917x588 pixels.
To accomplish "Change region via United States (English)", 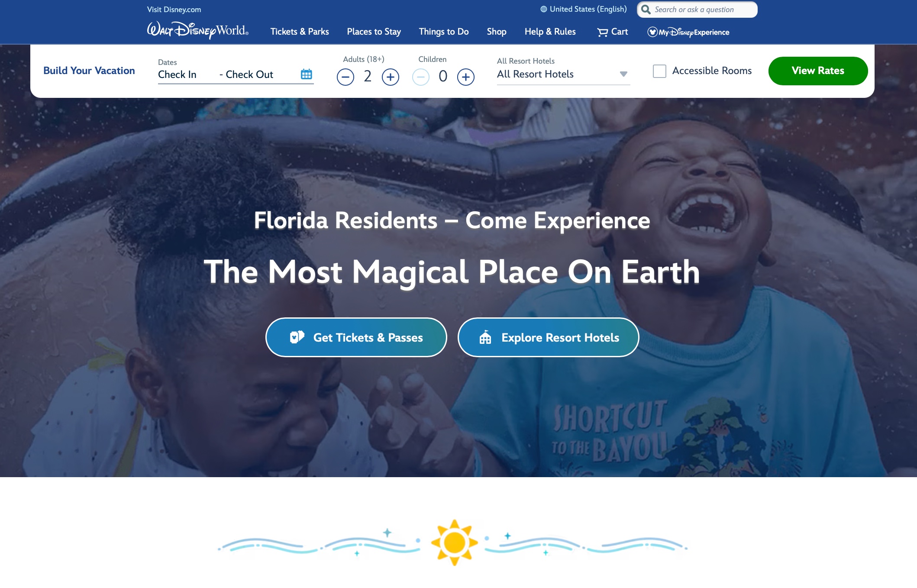I will coord(584,9).
